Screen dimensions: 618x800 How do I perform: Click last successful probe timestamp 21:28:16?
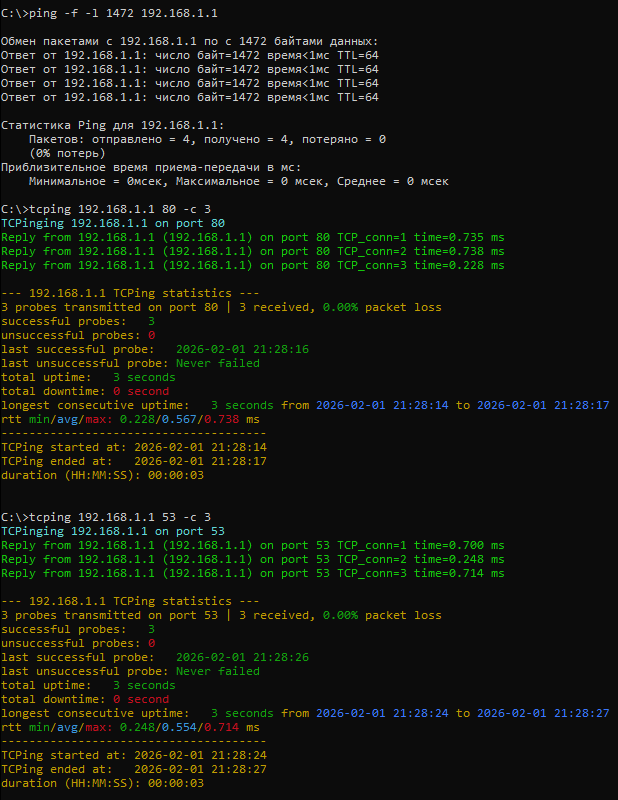(241, 349)
